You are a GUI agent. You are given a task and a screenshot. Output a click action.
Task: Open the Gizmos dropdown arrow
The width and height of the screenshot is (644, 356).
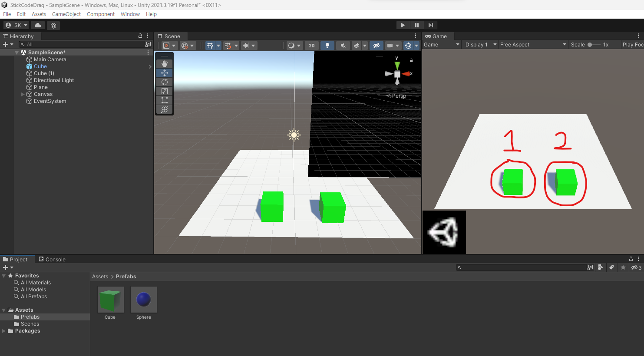click(416, 46)
